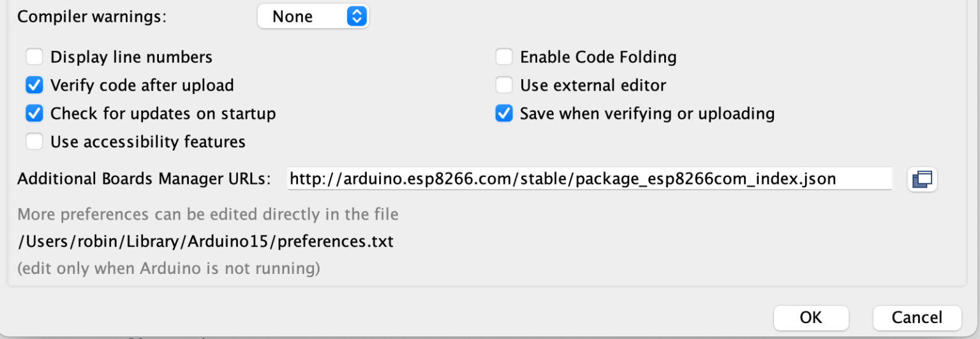Click the 'edit only when Arduino is not running' note
This screenshot has height=339, width=980.
pos(168,269)
